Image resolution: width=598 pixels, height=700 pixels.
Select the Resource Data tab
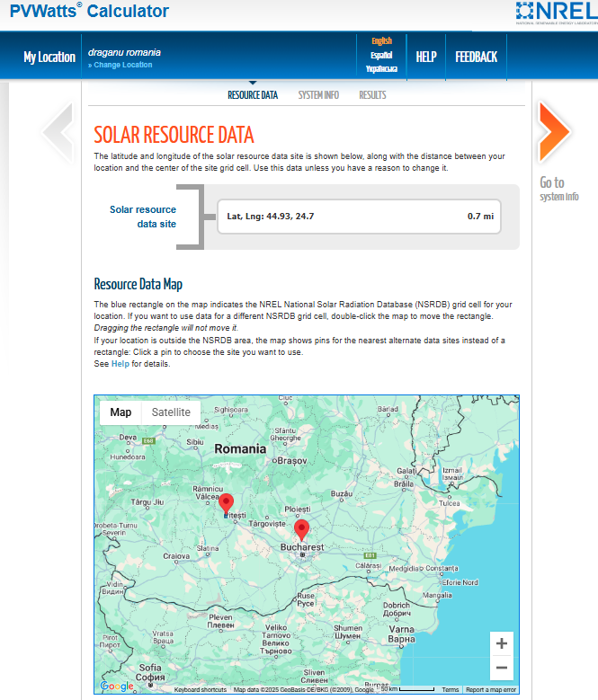(253, 95)
